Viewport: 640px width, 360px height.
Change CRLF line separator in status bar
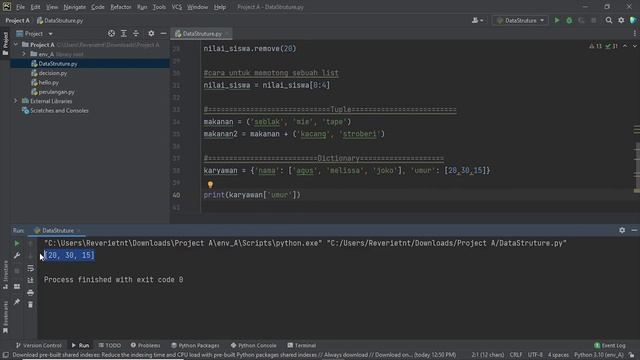pyautogui.click(x=516, y=355)
